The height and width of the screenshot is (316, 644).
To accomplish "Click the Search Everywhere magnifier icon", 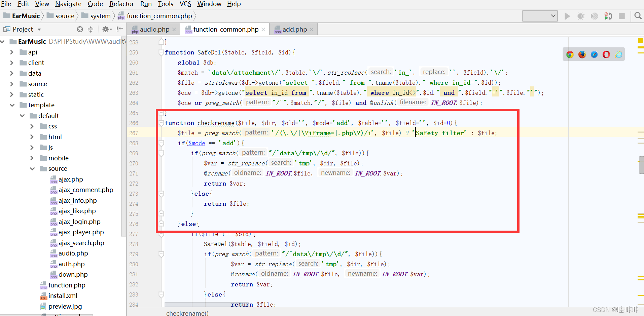I will [x=638, y=16].
